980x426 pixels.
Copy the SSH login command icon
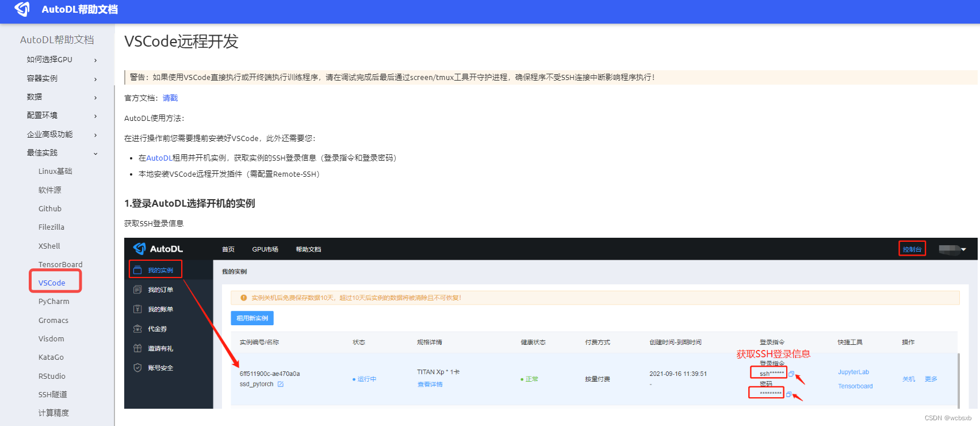pyautogui.click(x=791, y=374)
